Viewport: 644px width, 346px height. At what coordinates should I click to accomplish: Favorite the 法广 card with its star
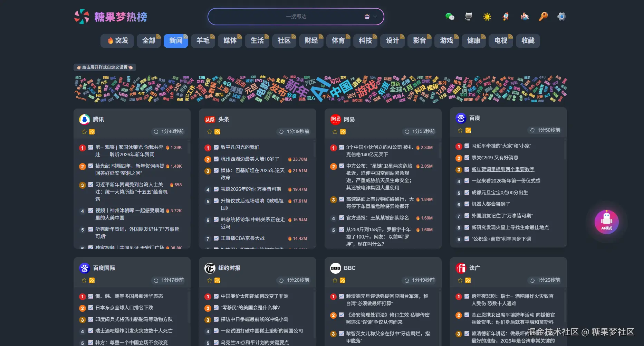pyautogui.click(x=460, y=280)
